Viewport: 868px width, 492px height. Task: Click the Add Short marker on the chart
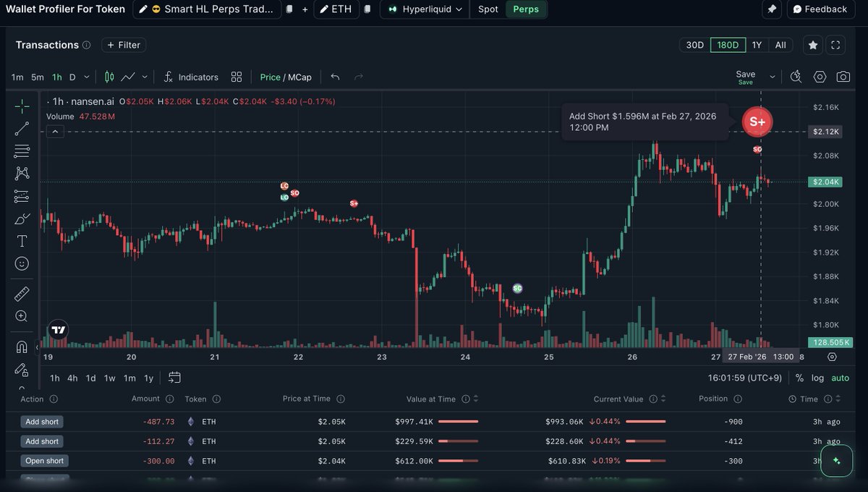point(757,122)
